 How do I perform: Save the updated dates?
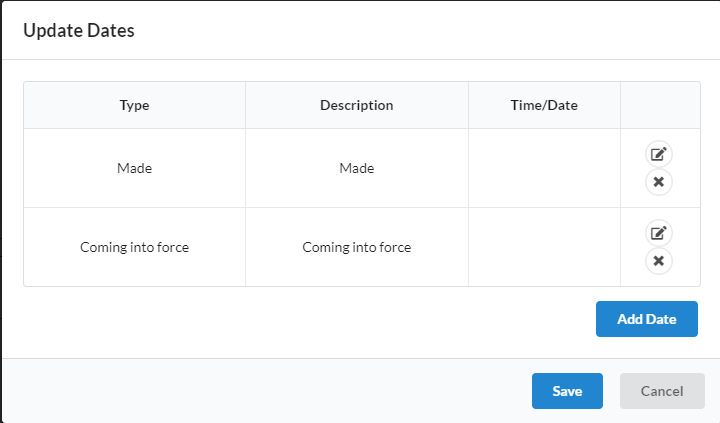coord(567,391)
